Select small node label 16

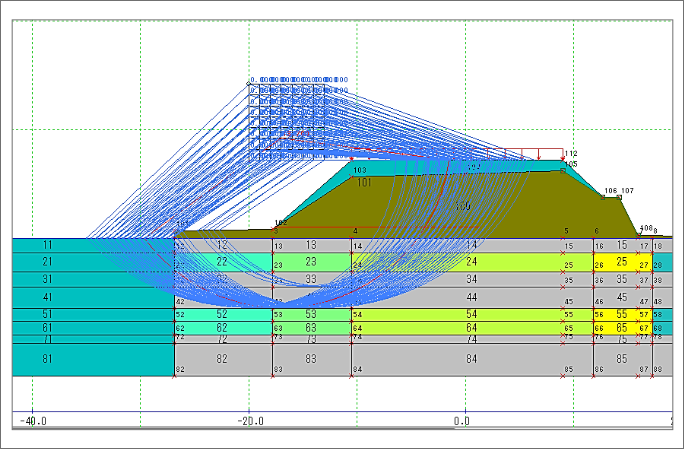(599, 247)
